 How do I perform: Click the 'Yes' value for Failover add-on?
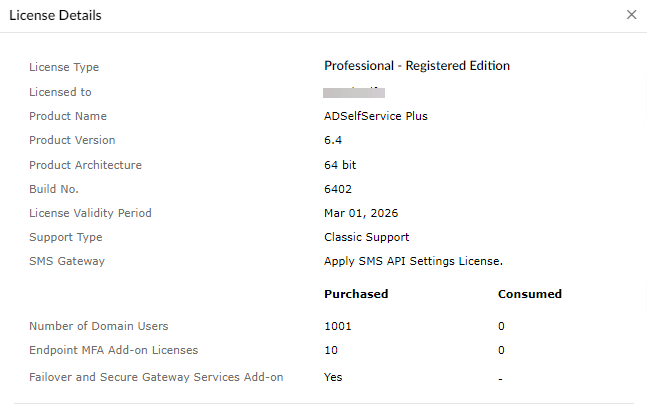(333, 377)
